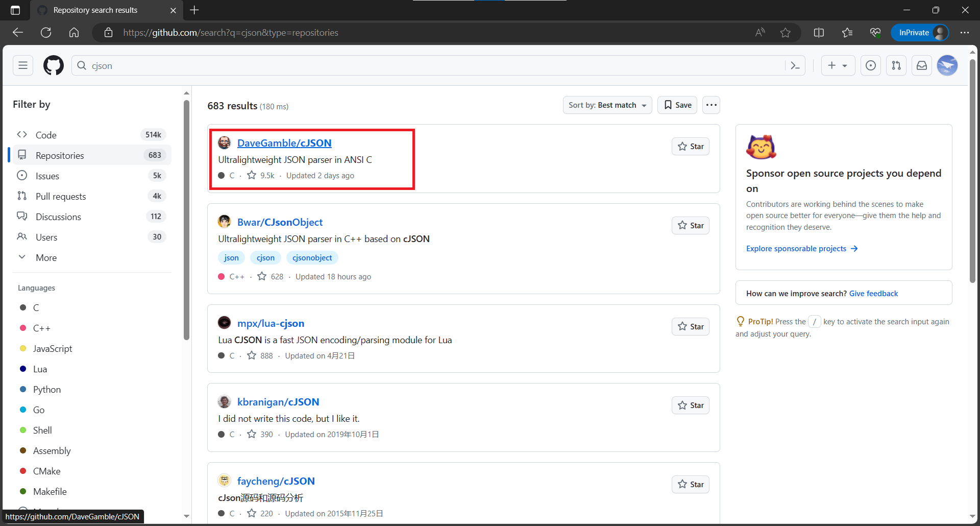Close the Repository search results tab
The height and width of the screenshot is (526, 980).
(173, 10)
